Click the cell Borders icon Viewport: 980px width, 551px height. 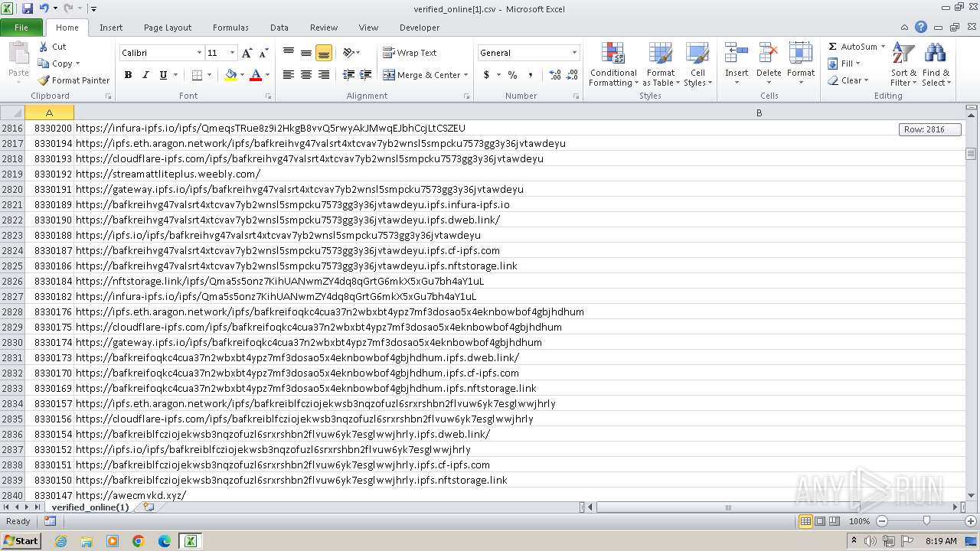(197, 75)
